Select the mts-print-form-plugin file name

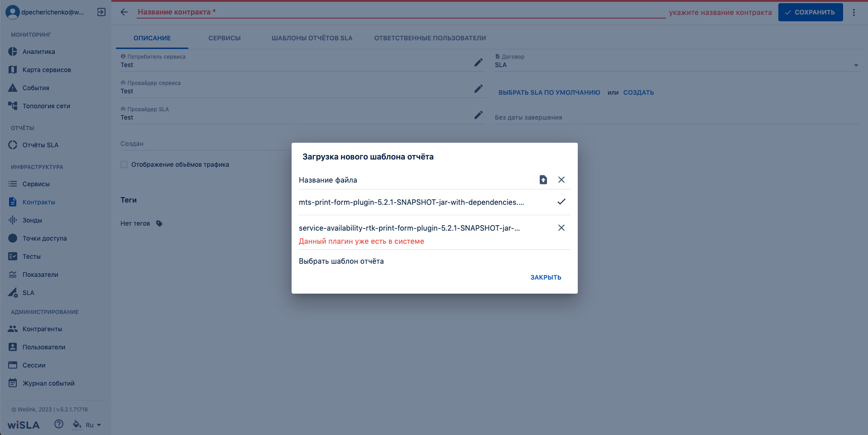(x=411, y=202)
